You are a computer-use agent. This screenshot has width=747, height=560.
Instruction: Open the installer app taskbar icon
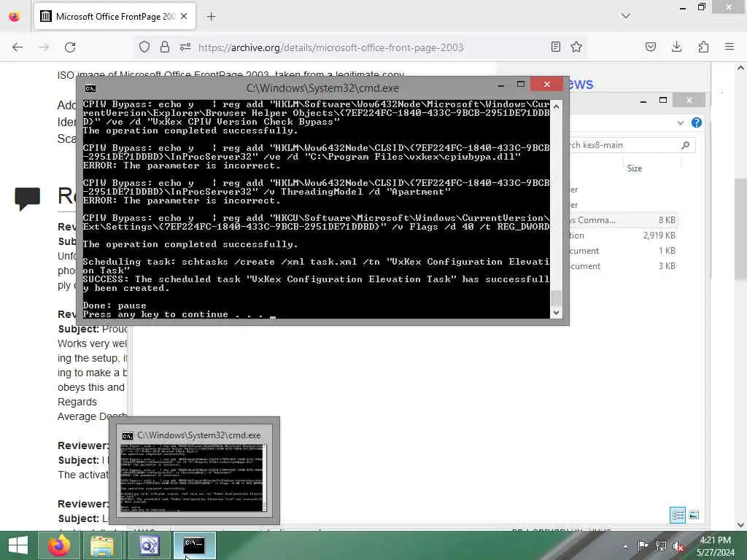(149, 545)
